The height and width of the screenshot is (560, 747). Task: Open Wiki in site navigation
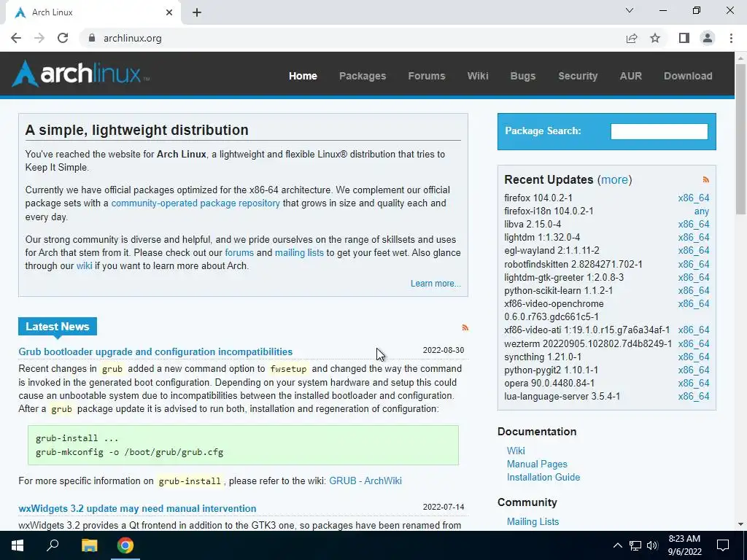[x=478, y=76]
